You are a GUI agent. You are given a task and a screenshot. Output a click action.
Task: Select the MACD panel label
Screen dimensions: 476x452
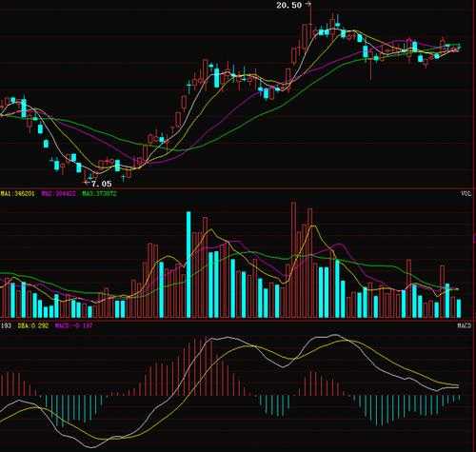[465, 325]
